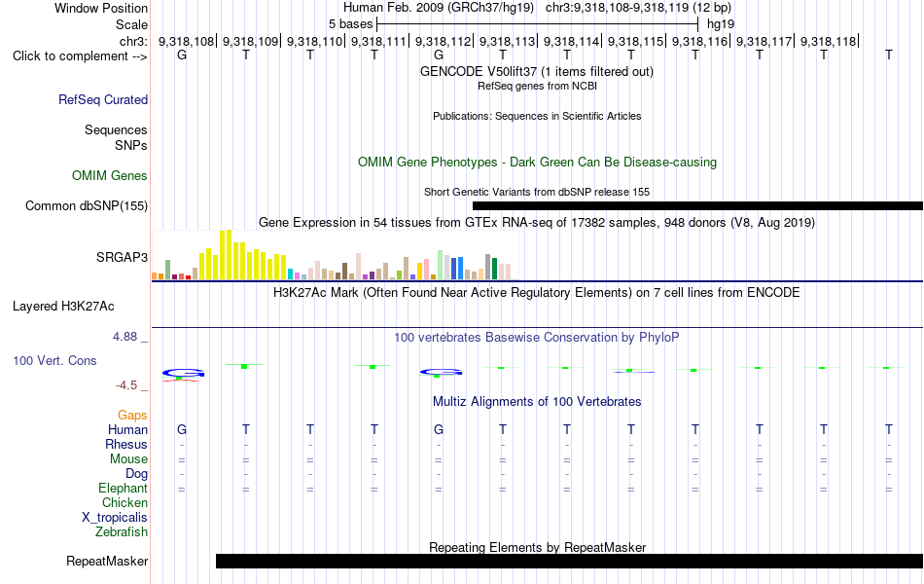Open the Layered H3K27Ac track label
The width and height of the screenshot is (924, 584).
[x=63, y=307]
